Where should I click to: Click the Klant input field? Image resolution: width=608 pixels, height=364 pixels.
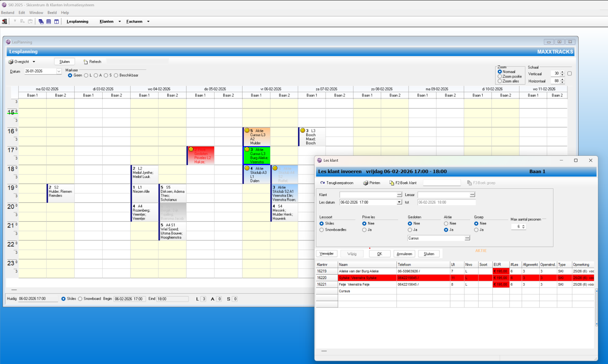pos(367,195)
